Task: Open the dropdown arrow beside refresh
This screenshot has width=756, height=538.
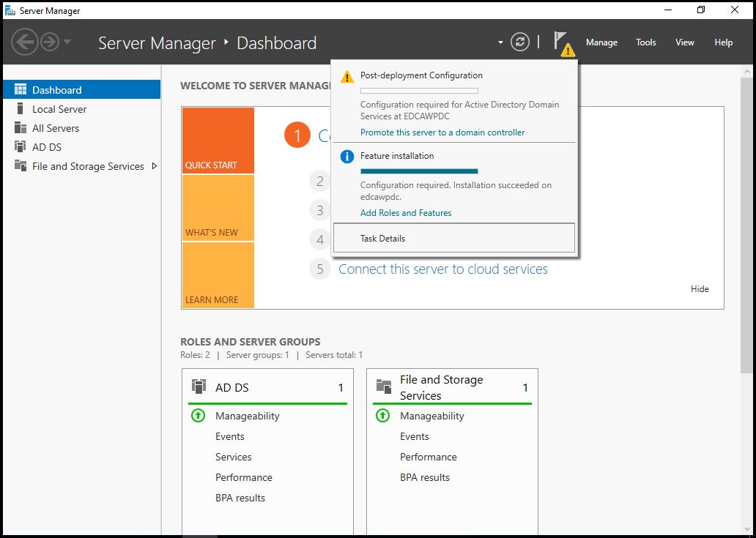Action: [x=500, y=43]
